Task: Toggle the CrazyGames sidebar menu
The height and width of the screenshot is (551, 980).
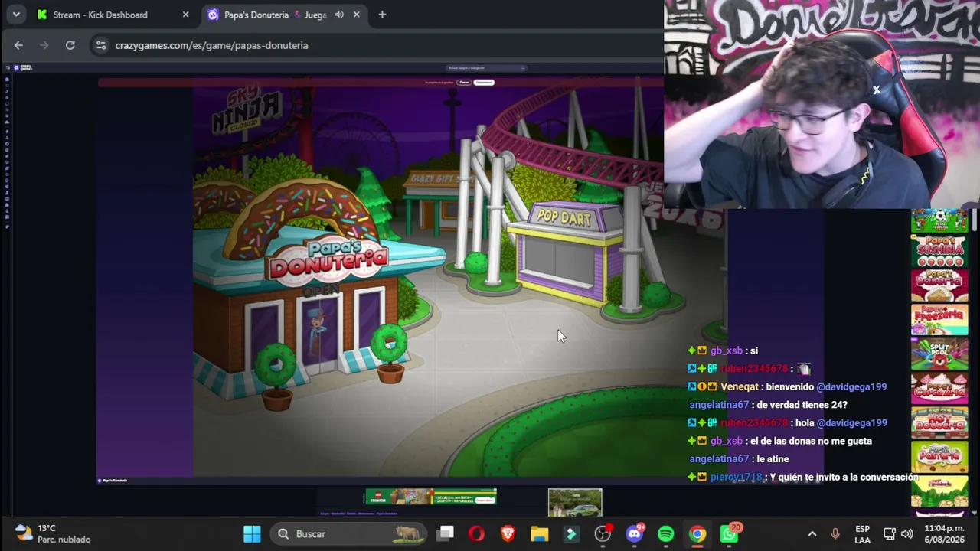Action: click(x=7, y=68)
